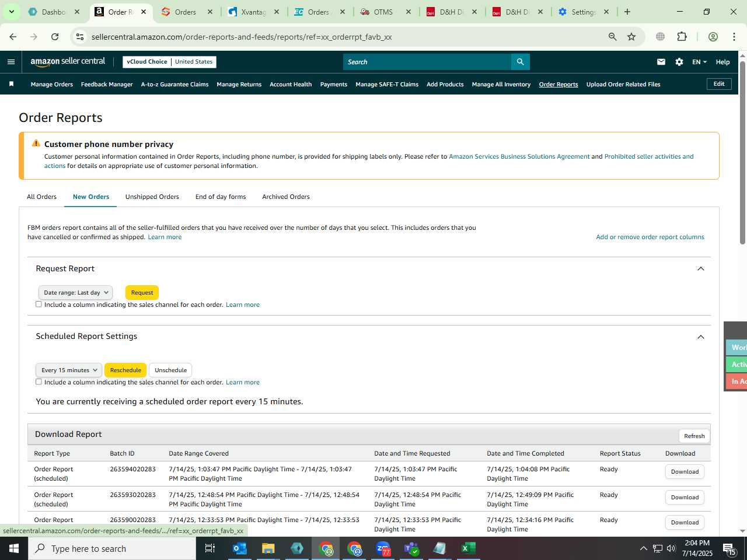Open the Help link in the header
Image resolution: width=747 pixels, height=560 pixels.
pyautogui.click(x=722, y=62)
